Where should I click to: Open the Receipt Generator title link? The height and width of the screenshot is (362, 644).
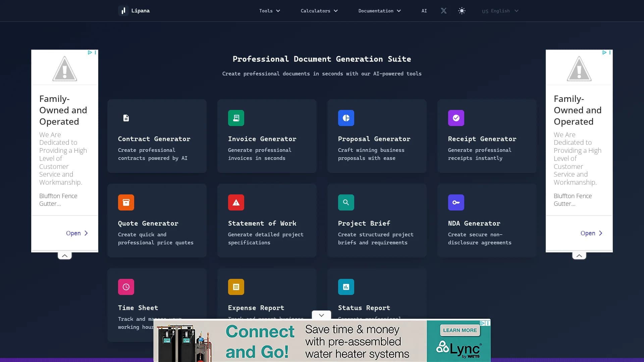click(482, 139)
